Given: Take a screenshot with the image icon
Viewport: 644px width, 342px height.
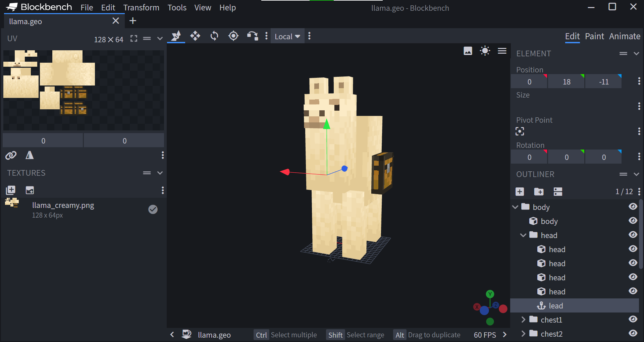Looking at the screenshot, I should click(x=468, y=51).
